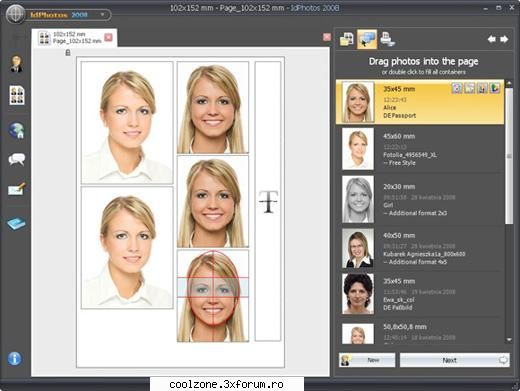
Task: Open the speech bubbles sidebar icon
Action: [x=17, y=159]
